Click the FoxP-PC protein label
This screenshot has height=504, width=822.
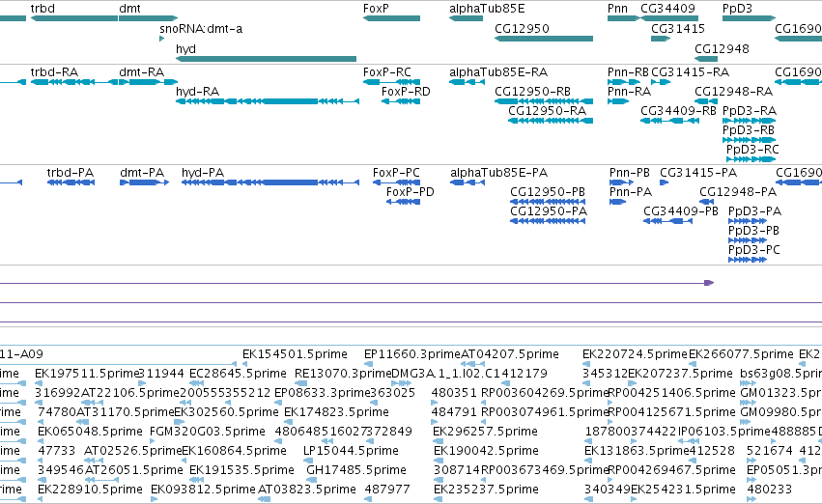coord(396,173)
